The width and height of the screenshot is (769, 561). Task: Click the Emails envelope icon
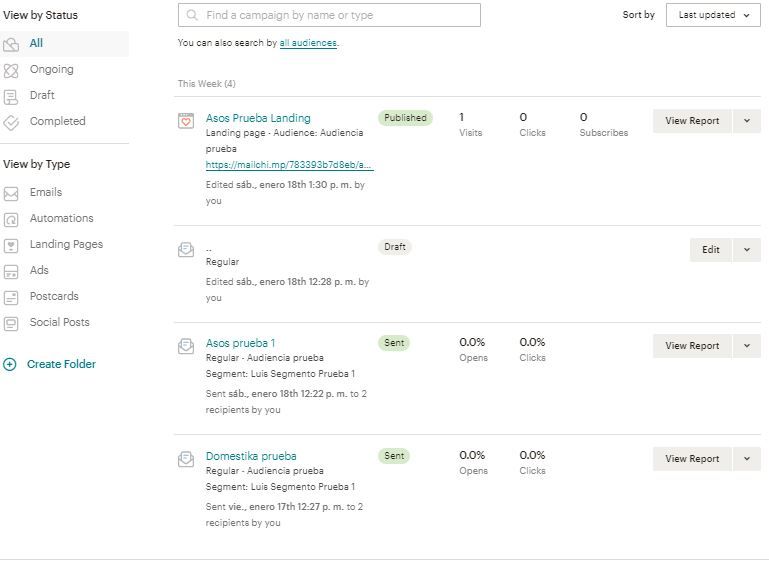pyautogui.click(x=11, y=194)
